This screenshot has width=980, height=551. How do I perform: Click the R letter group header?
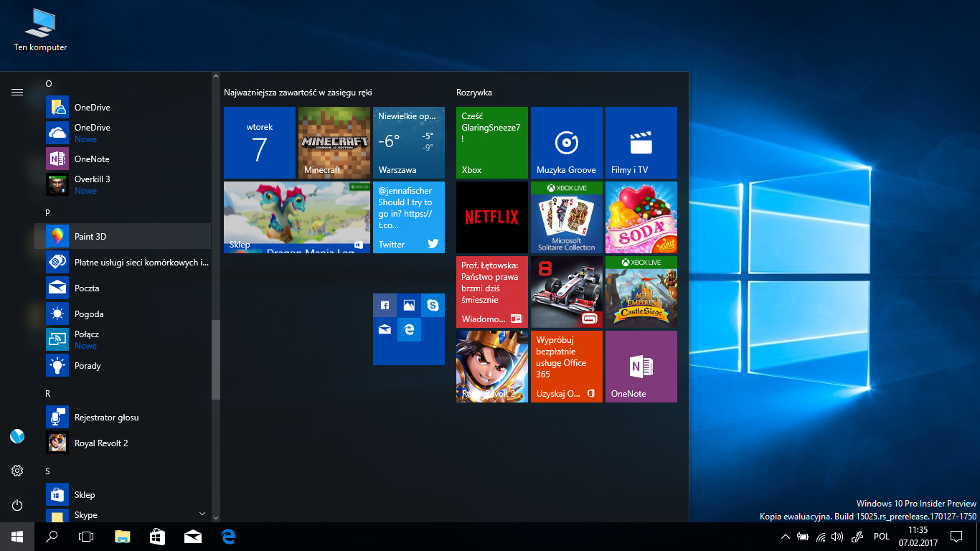tap(47, 394)
